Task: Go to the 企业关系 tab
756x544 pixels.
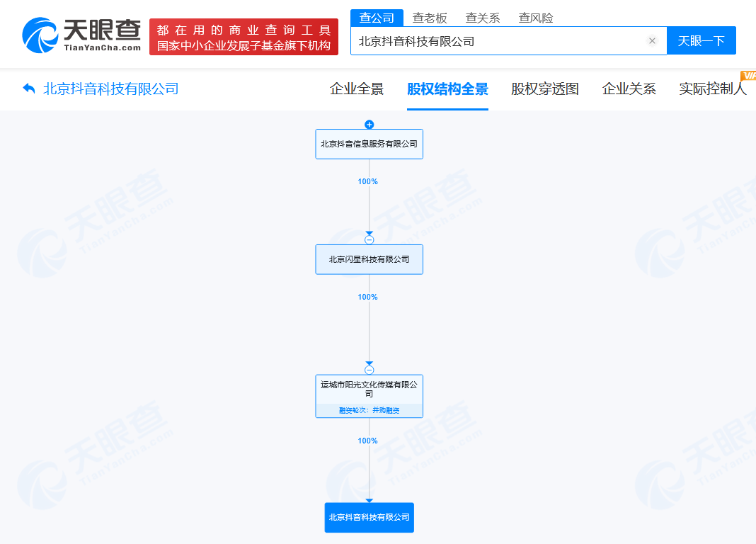Action: (629, 89)
